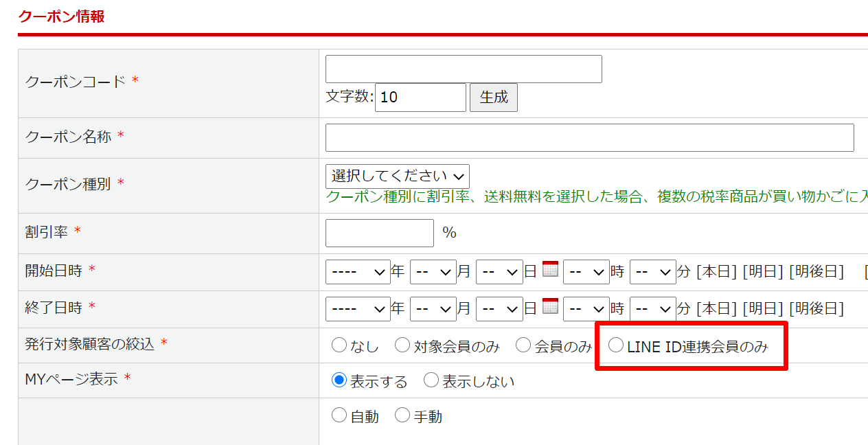Screen dimensions: 868x445
Task: Open the start date hour dropdown
Action: click(586, 272)
